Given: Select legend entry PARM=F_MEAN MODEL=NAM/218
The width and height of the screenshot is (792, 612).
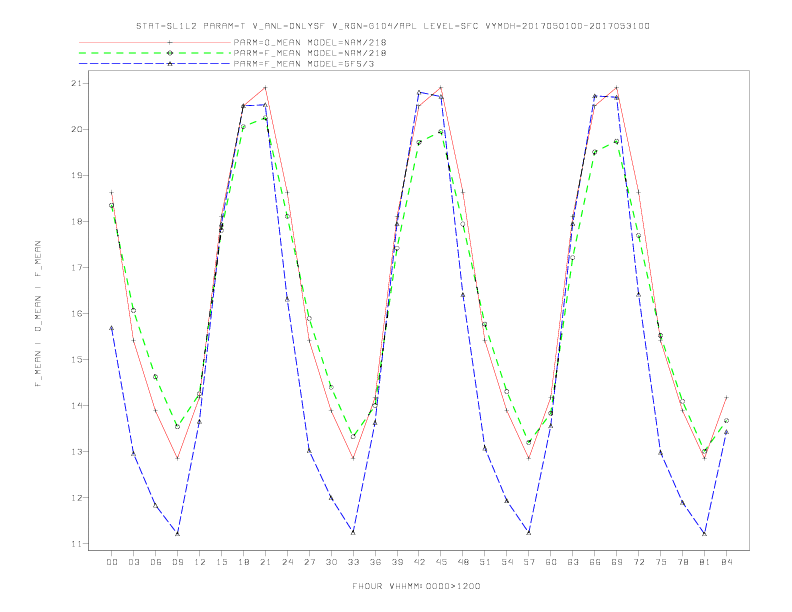Looking at the screenshot, I should tap(310, 53).
